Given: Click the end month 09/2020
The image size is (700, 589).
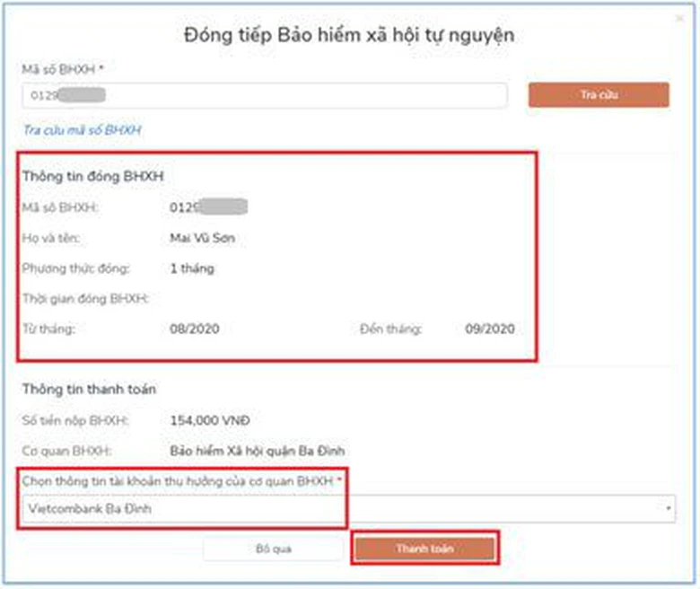Looking at the screenshot, I should coord(490,329).
